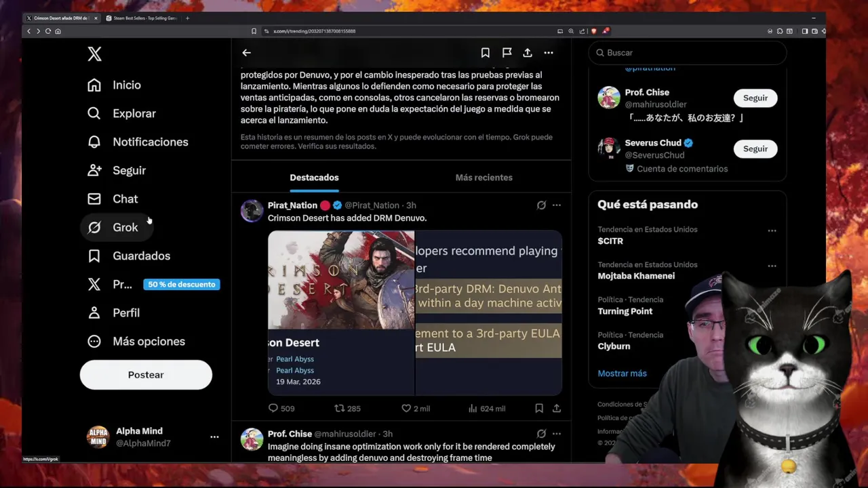The image size is (868, 488).
Task: Open Prof. Chise's profile in suggestions
Action: click(647, 92)
